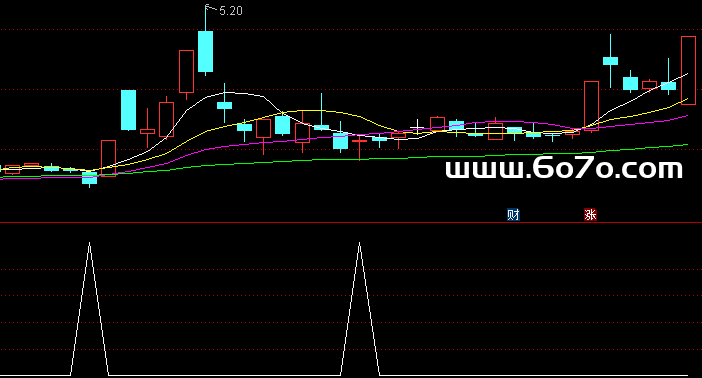Viewport: 702px width, 378px height.
Task: Select the red hollow candle left of 5.20 peak
Action: click(x=186, y=72)
